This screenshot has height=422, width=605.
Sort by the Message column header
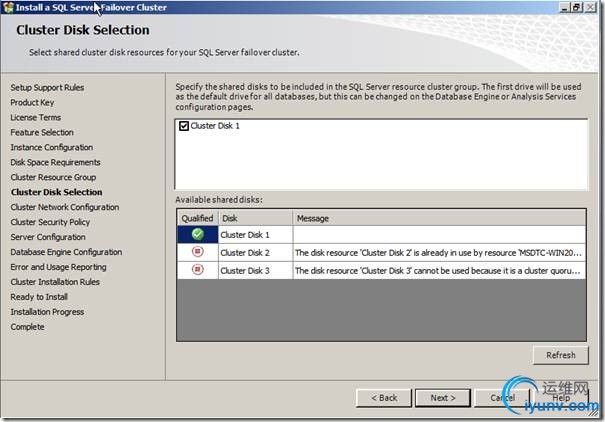coord(439,218)
